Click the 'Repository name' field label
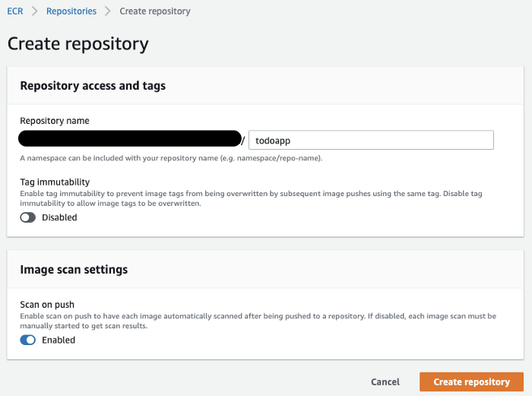This screenshot has width=532, height=396. pyautogui.click(x=55, y=121)
